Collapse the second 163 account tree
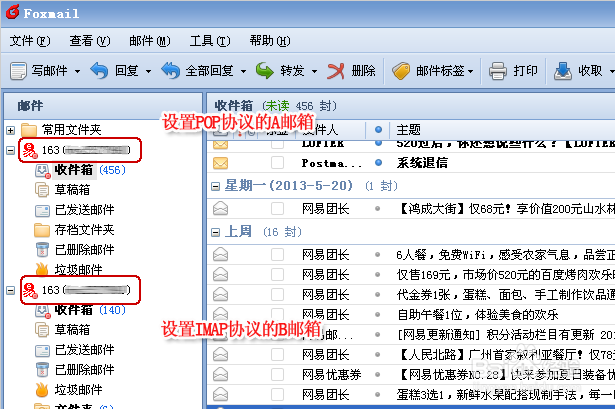This screenshot has height=409, width=615. point(11,290)
